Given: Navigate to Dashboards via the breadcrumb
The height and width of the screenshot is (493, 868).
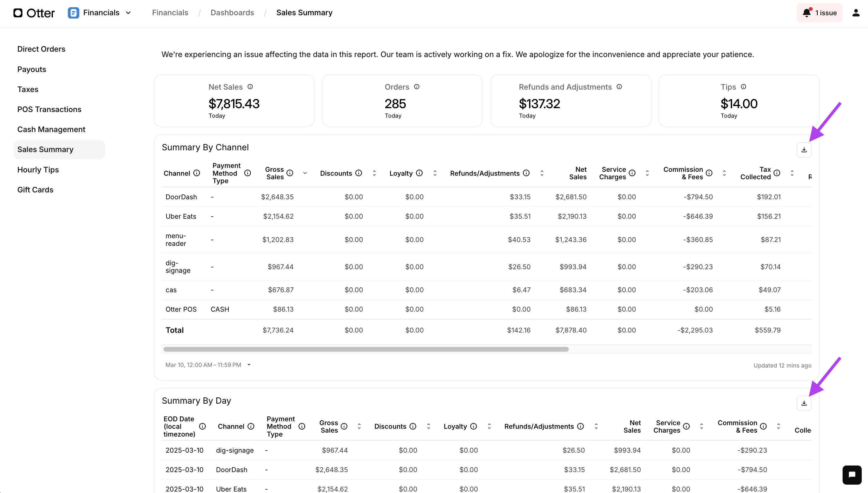Looking at the screenshot, I should 232,13.
